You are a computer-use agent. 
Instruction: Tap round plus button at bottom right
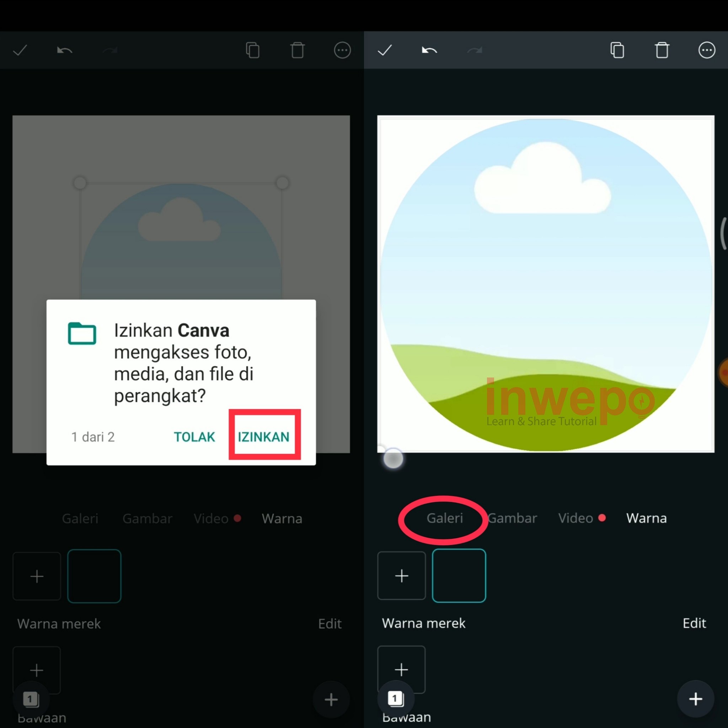point(695,699)
